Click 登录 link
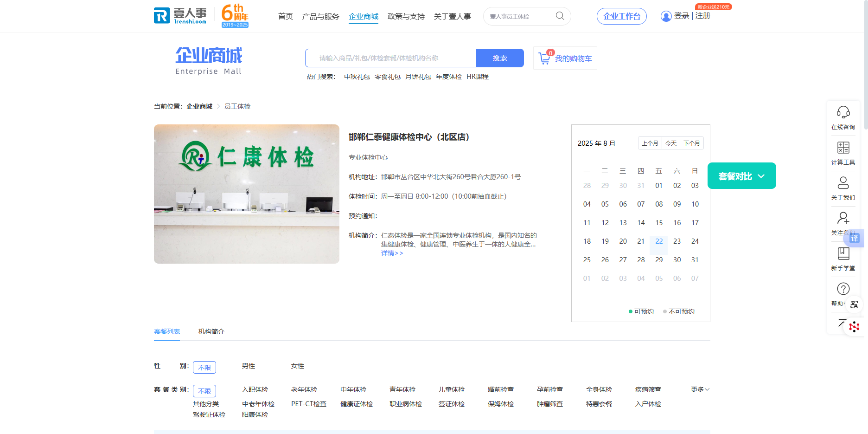The image size is (868, 434). 682,16
